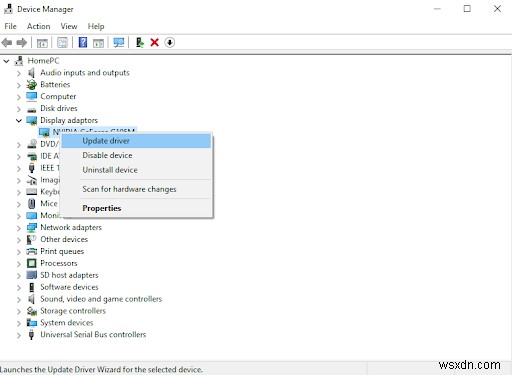Click the Batteries icon
Screen dimensions: 512x375
(x=32, y=85)
